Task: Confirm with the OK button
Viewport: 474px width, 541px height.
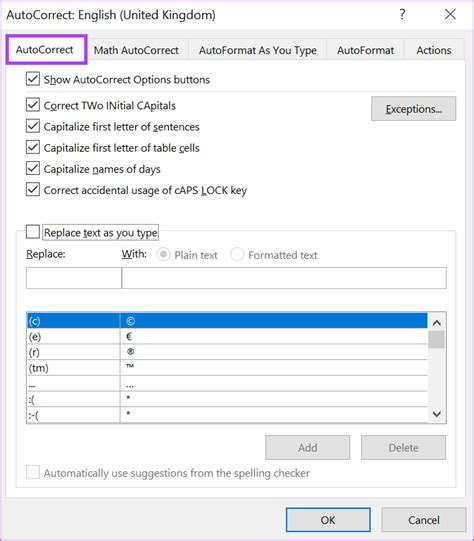Action: 328,520
